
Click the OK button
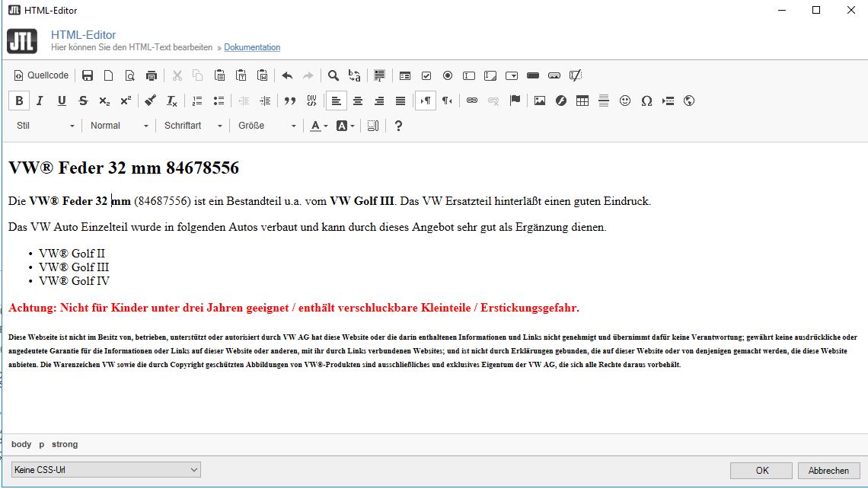761,471
